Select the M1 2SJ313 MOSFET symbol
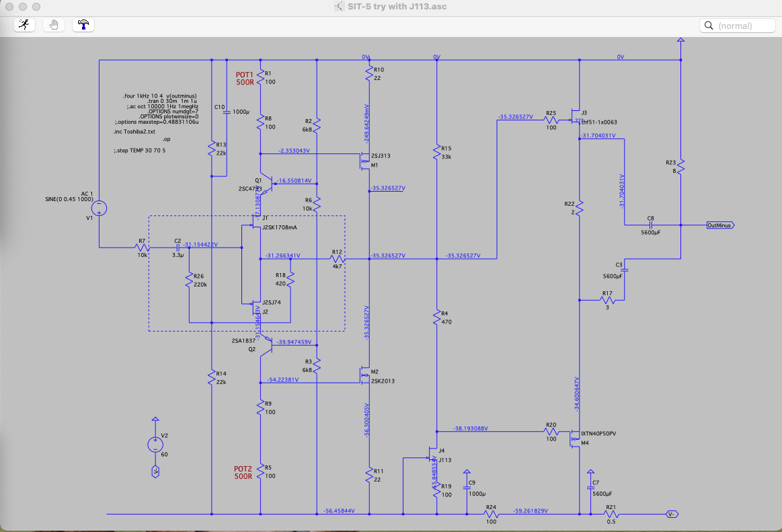The image size is (782, 532). pyautogui.click(x=364, y=161)
